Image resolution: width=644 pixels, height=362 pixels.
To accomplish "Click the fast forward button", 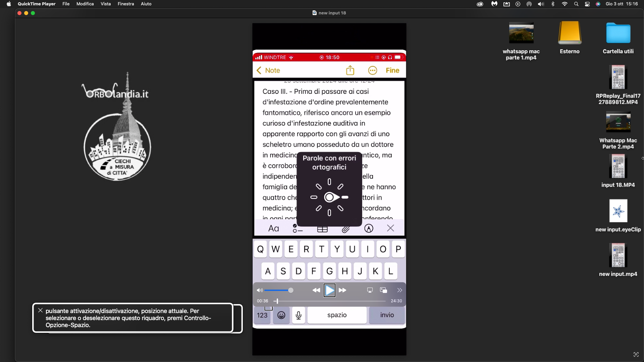I will pos(342,290).
